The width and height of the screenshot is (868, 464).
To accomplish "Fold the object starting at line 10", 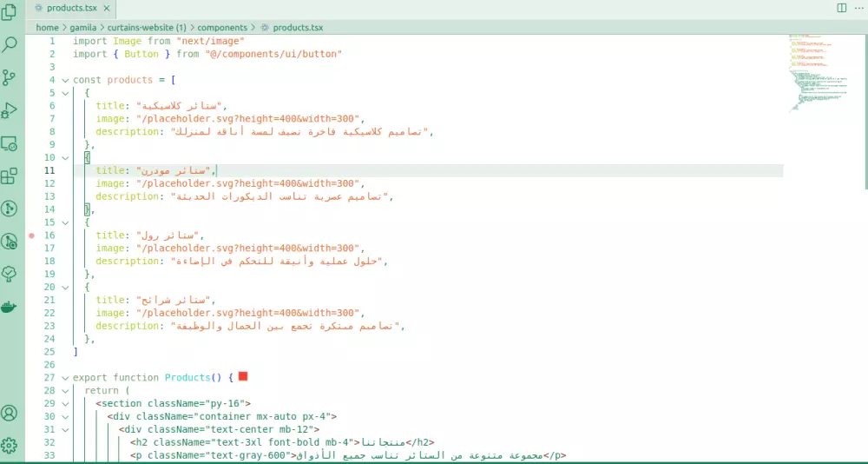I will (65, 158).
